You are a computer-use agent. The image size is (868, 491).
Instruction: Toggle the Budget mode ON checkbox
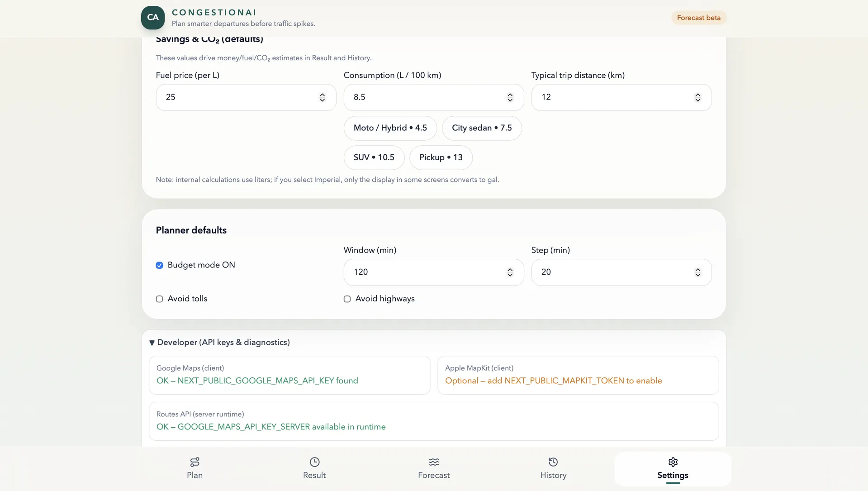click(x=159, y=265)
